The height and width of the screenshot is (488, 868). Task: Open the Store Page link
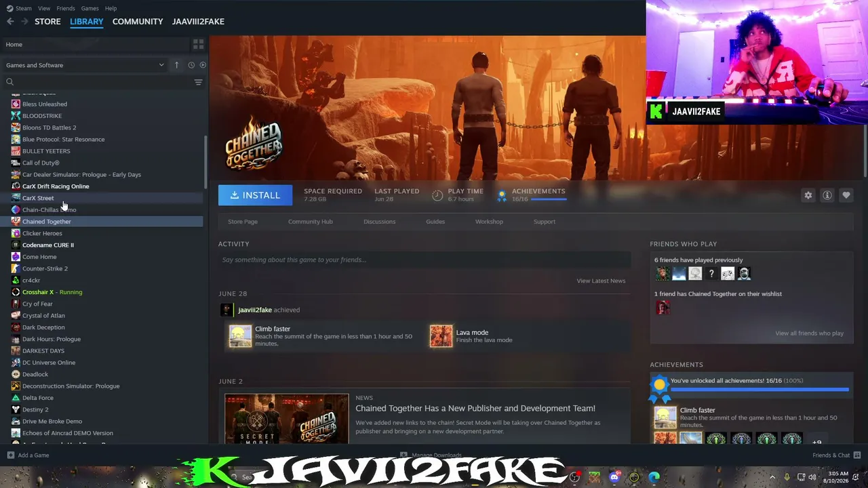coord(243,222)
